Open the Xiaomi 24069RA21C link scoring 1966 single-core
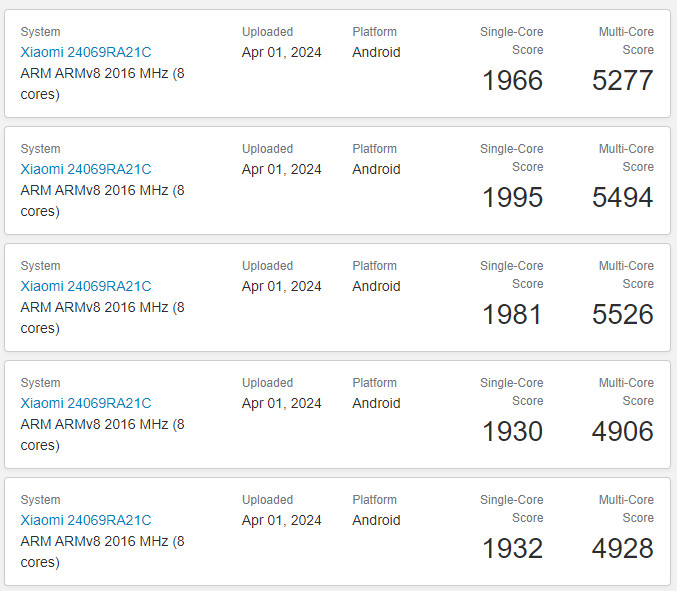 point(86,52)
